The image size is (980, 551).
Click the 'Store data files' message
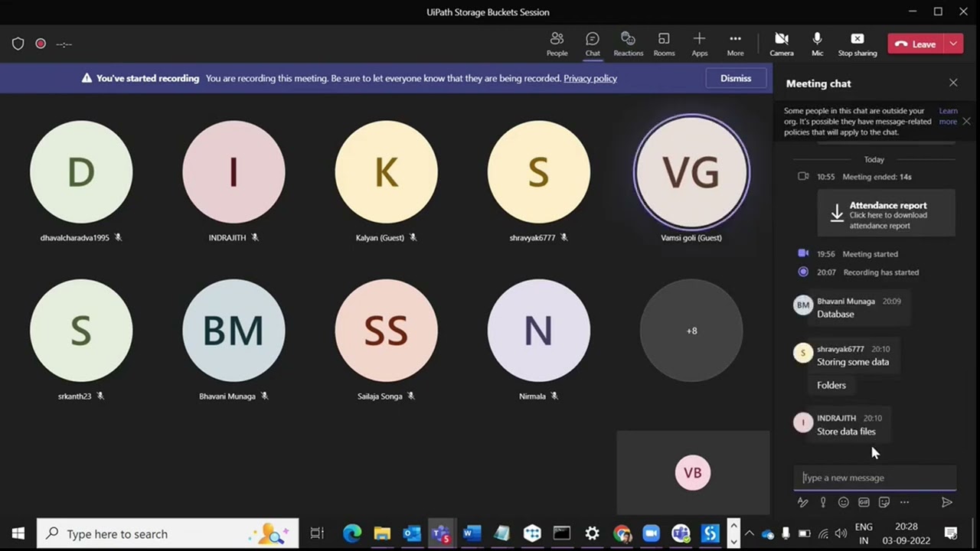tap(846, 432)
